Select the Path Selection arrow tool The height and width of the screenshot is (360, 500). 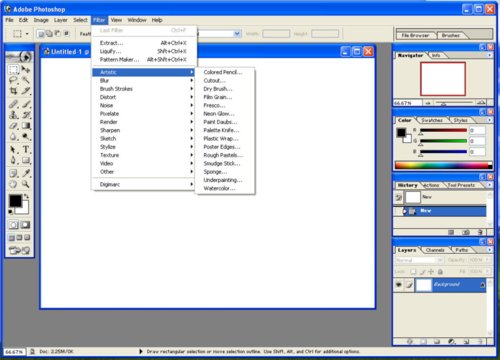click(13, 149)
